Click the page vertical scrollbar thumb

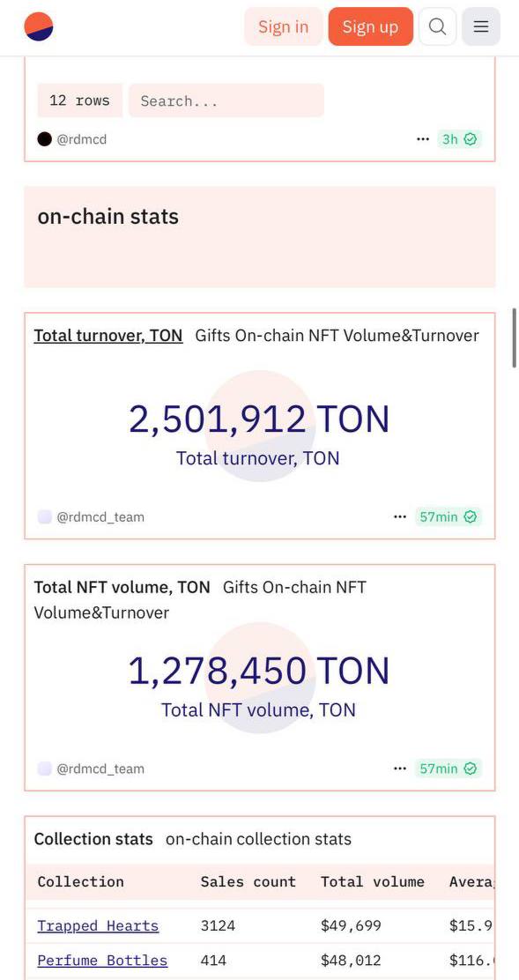pos(514,338)
